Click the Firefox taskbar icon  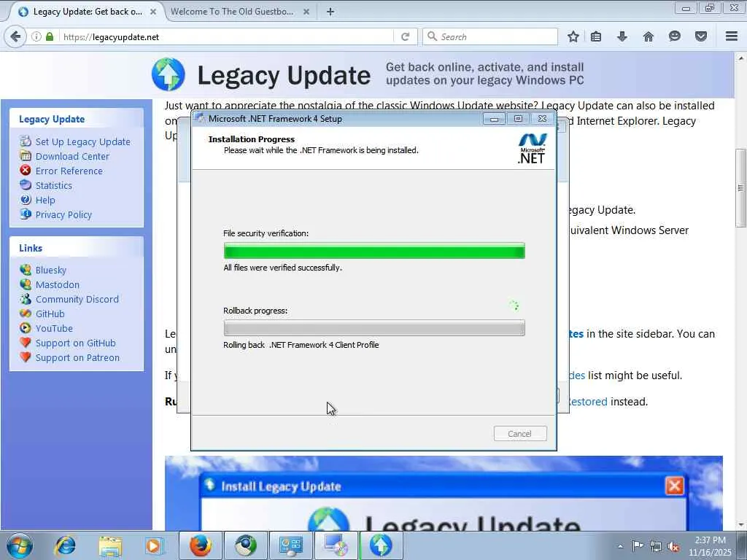coord(201,545)
